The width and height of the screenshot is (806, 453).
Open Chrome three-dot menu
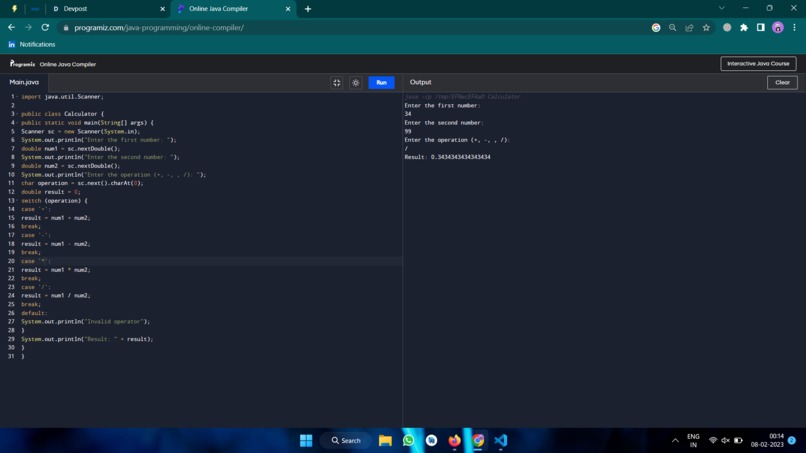[x=794, y=28]
